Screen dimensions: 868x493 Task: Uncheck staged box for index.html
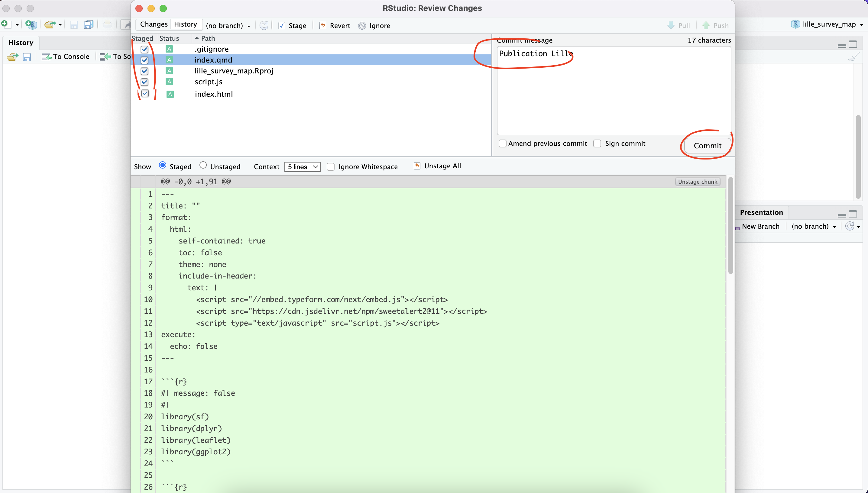145,93
